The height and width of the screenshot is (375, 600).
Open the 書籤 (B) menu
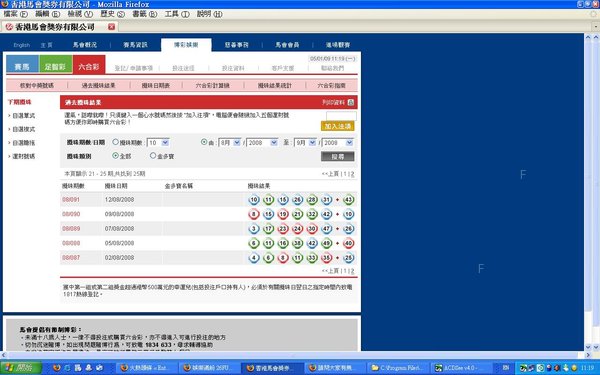pos(145,14)
